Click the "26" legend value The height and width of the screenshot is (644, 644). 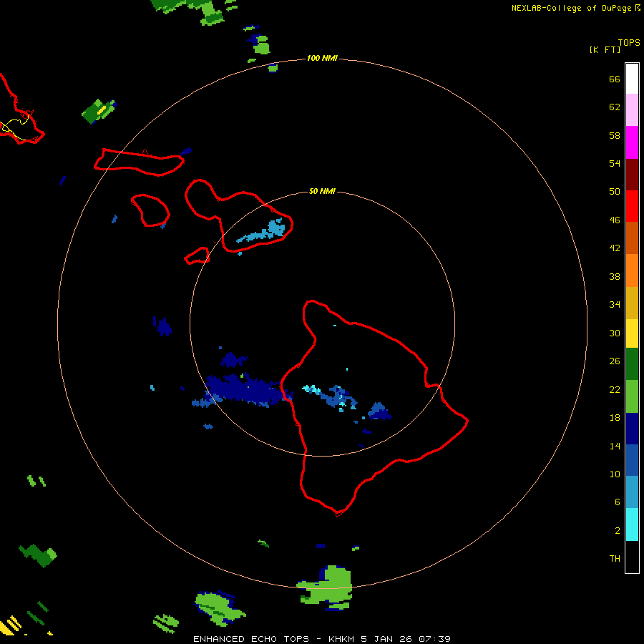[615, 361]
